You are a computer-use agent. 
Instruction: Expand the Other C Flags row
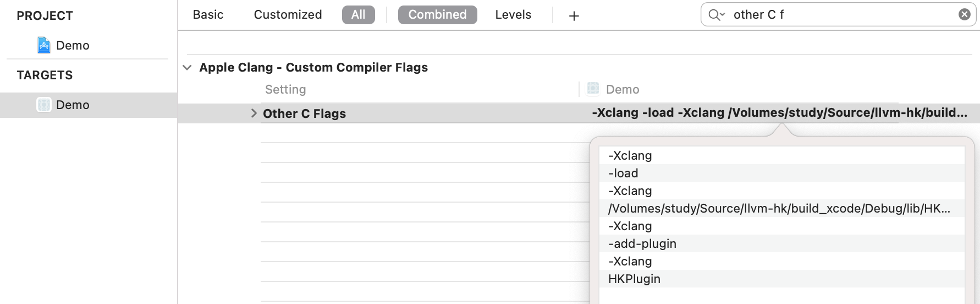[254, 113]
